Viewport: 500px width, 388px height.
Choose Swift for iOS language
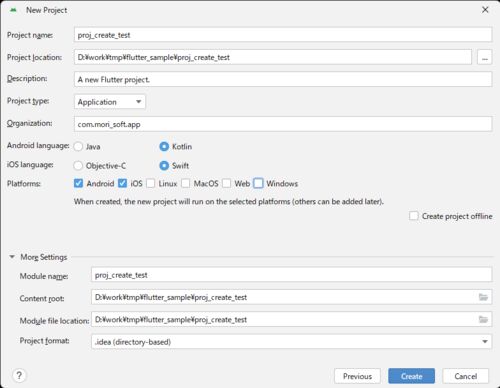(x=164, y=166)
